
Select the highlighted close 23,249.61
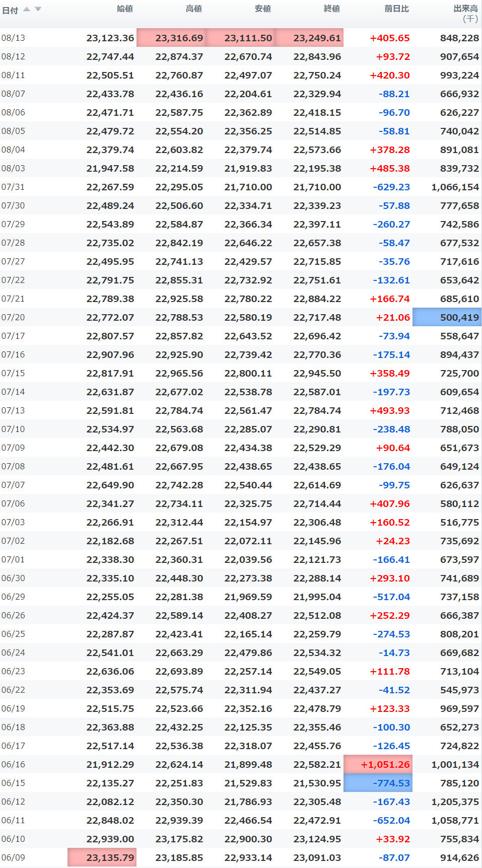pos(309,38)
